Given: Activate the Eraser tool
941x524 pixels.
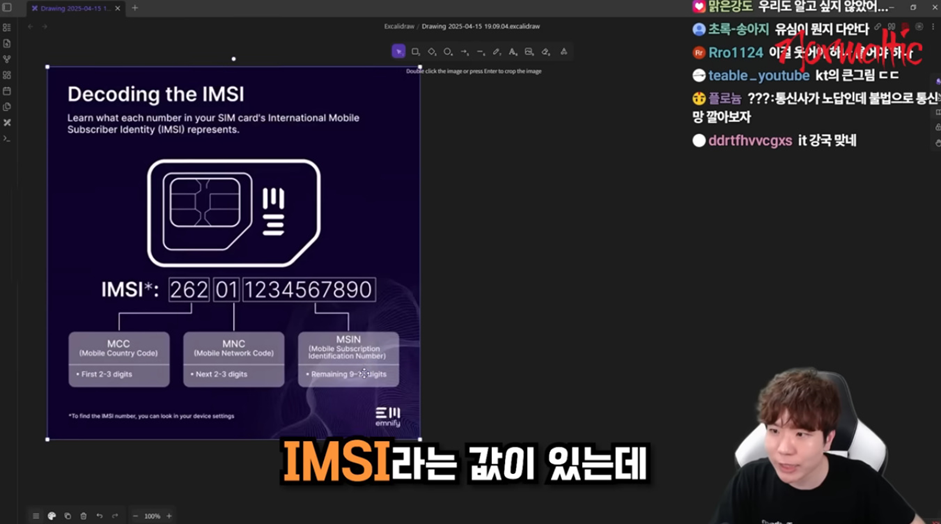Looking at the screenshot, I should [x=546, y=51].
